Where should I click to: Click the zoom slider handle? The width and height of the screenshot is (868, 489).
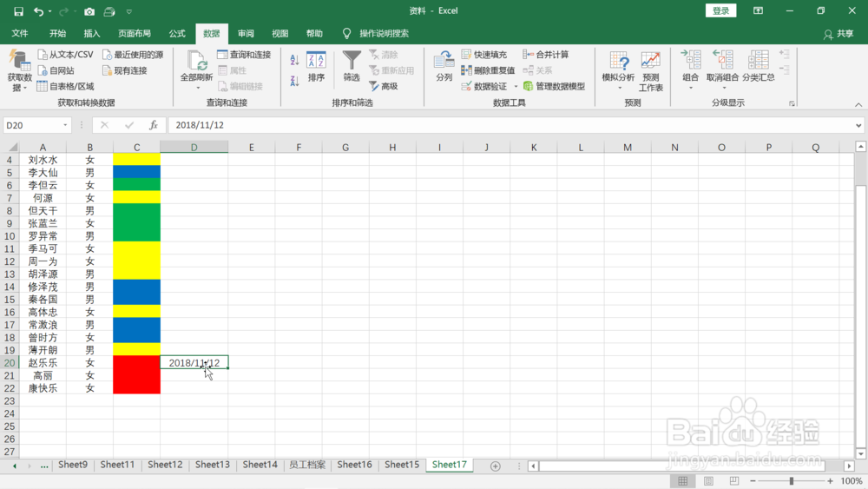click(792, 480)
